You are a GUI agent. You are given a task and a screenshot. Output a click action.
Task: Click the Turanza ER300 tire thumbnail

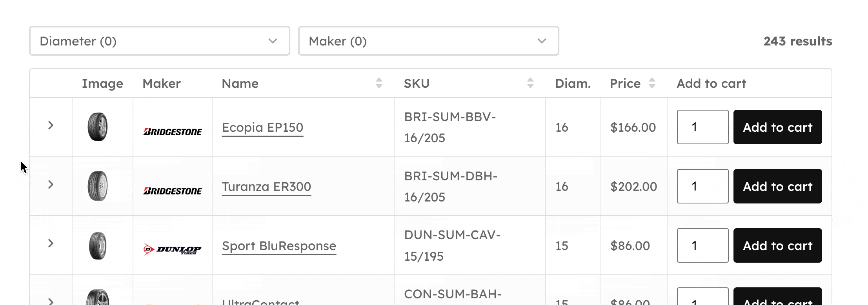click(x=98, y=186)
